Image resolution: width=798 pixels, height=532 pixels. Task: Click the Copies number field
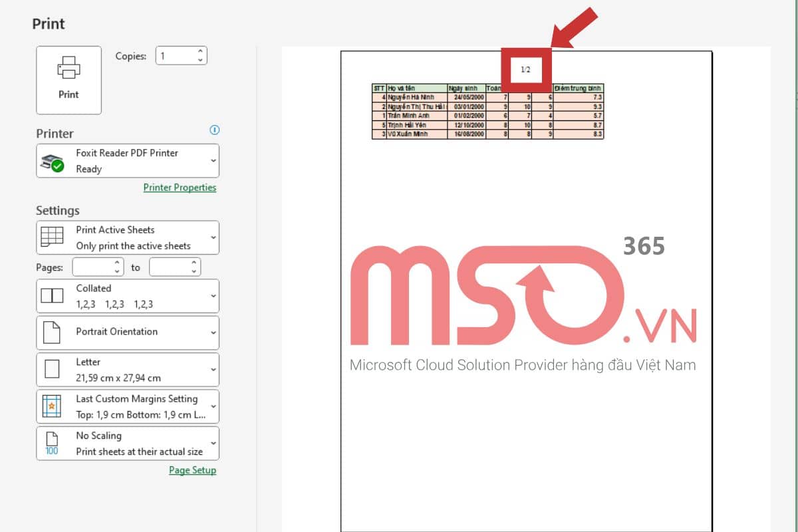click(x=176, y=56)
